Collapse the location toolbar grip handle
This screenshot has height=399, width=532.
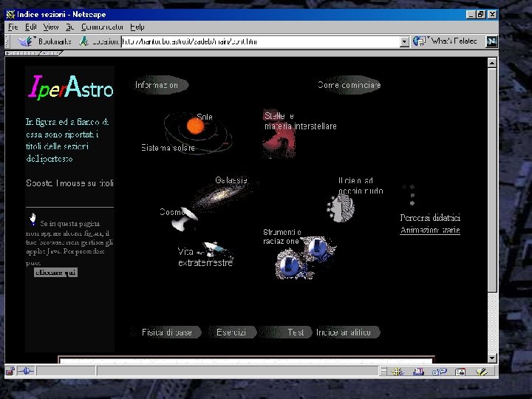coord(7,41)
